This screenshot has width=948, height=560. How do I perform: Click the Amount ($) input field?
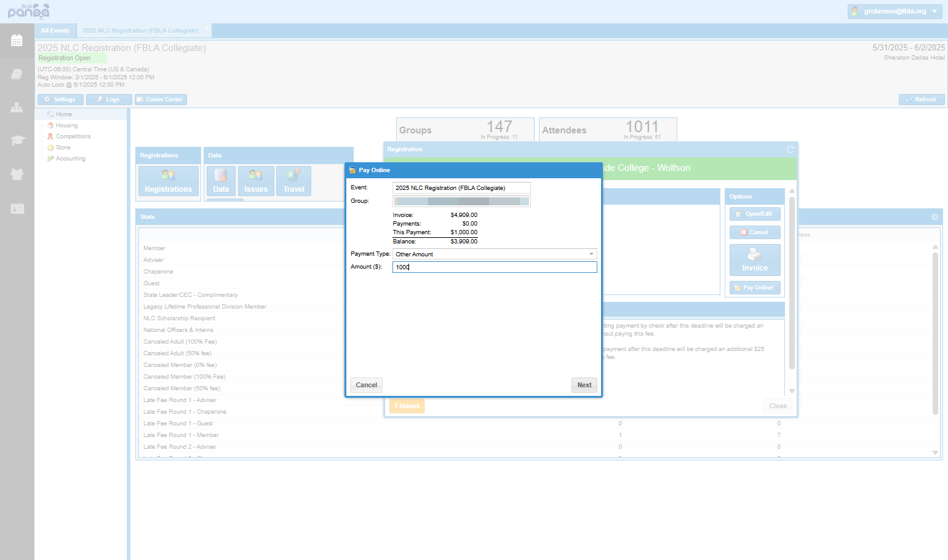pyautogui.click(x=495, y=267)
